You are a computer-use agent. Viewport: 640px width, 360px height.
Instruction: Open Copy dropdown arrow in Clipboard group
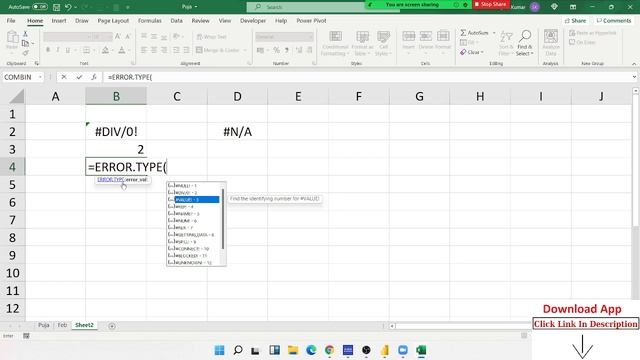[x=33, y=43]
